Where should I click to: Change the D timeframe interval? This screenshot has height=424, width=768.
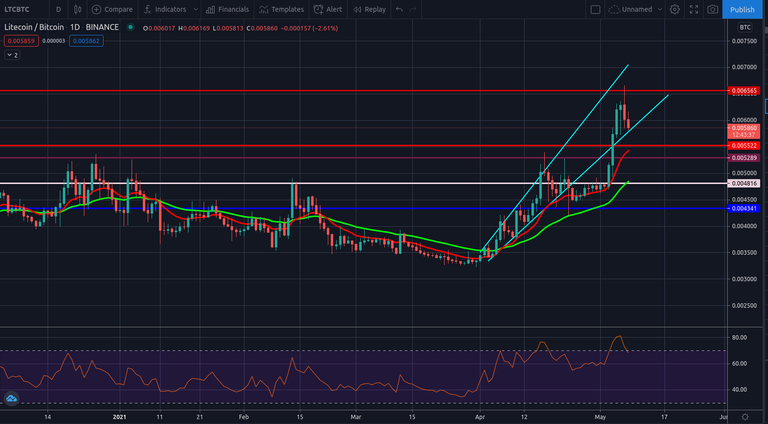[57, 9]
